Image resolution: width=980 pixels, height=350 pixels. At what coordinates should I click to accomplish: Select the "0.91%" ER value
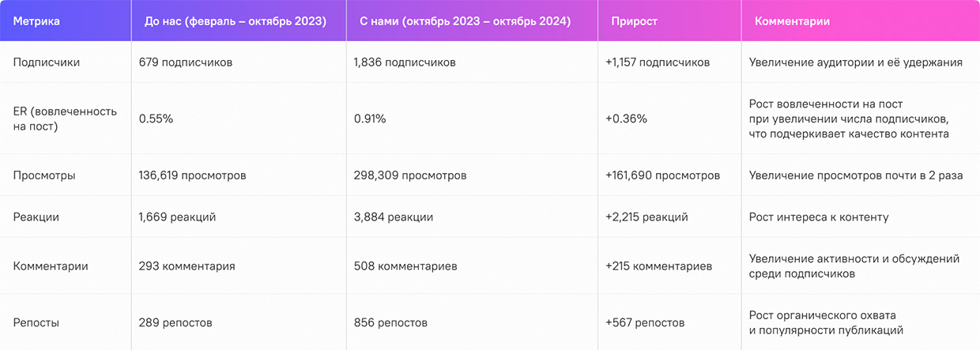(370, 119)
